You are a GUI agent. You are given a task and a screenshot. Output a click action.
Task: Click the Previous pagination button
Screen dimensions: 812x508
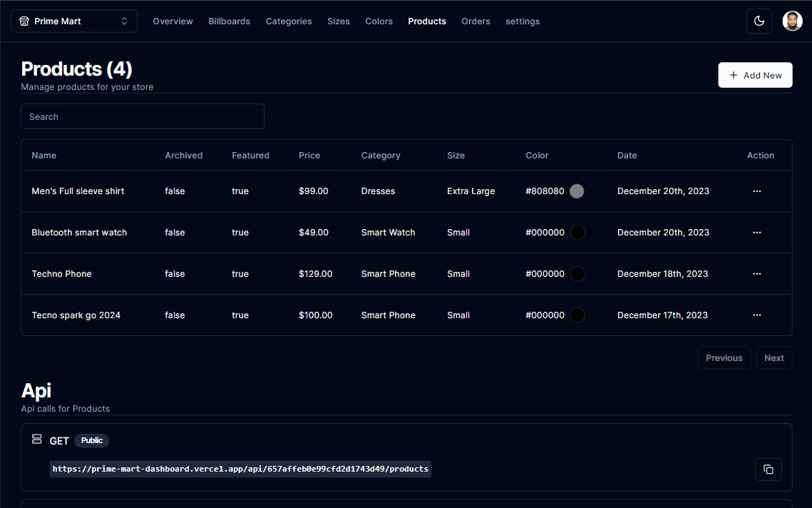point(724,358)
